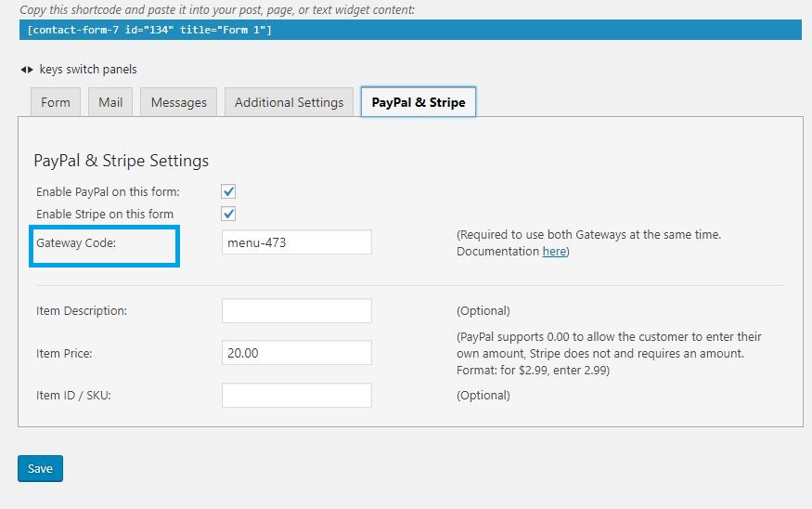Click the '(Optional)' note beside Item Description
Image resolution: width=812 pixels, height=509 pixels.
[483, 311]
